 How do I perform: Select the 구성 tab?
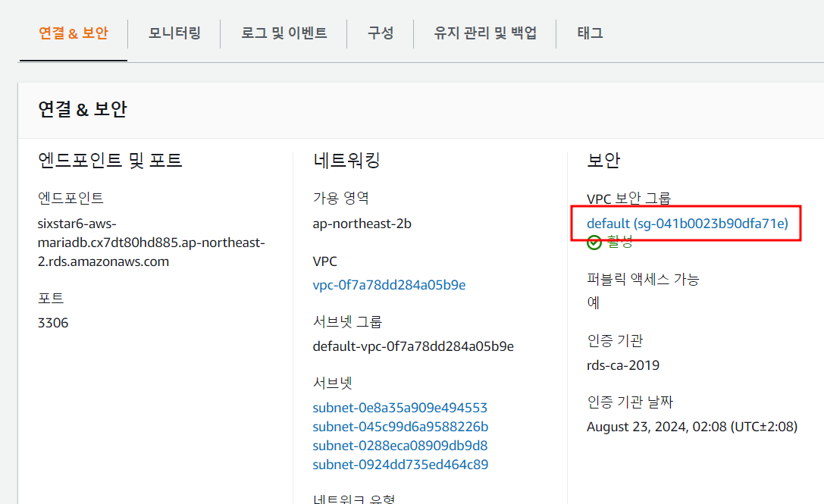381,33
